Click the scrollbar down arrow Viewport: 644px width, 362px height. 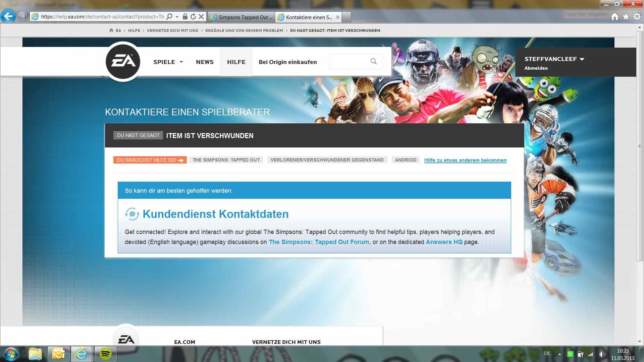[x=640, y=342]
